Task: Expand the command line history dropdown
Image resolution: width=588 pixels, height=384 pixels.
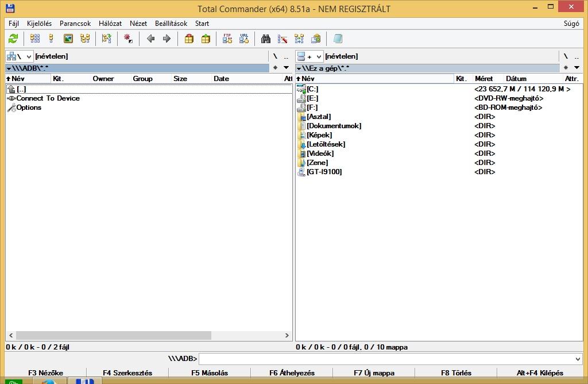Action: [577, 359]
